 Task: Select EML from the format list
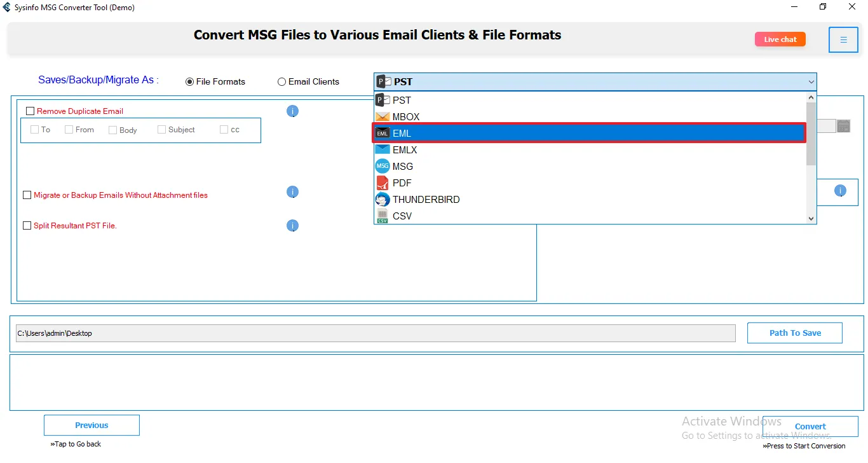[x=402, y=134]
